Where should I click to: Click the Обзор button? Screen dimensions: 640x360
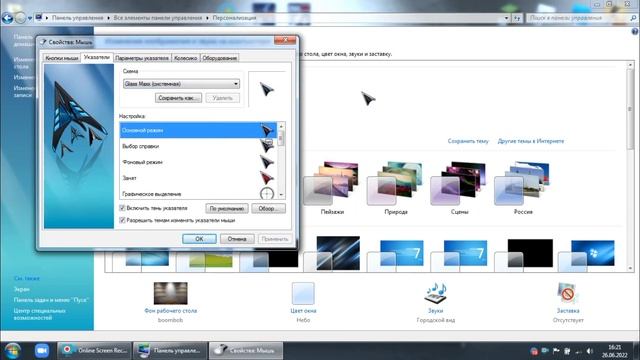(269, 209)
